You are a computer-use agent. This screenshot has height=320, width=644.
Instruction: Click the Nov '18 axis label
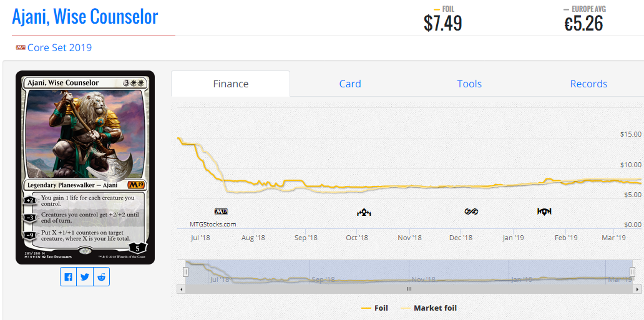[x=410, y=238]
